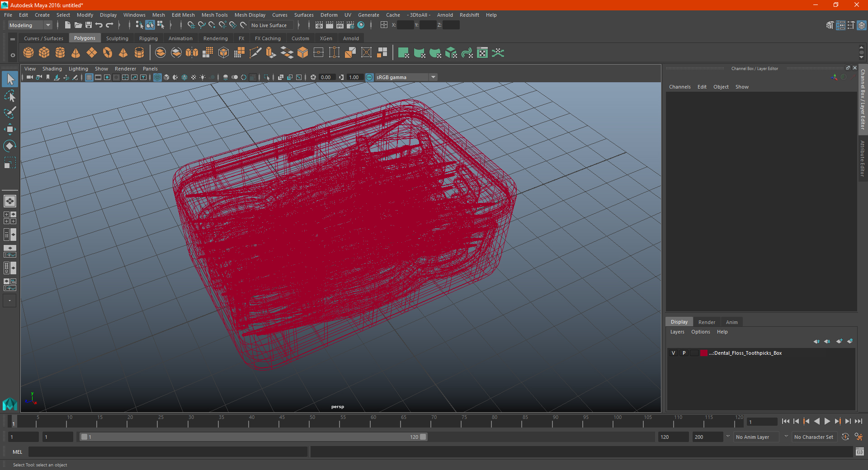Switch to the Anim layer tab
Image resolution: width=868 pixels, height=470 pixels.
[731, 322]
